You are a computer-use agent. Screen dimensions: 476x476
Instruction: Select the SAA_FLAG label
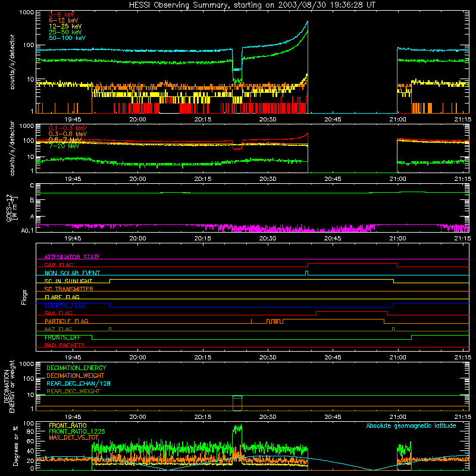coord(58,313)
